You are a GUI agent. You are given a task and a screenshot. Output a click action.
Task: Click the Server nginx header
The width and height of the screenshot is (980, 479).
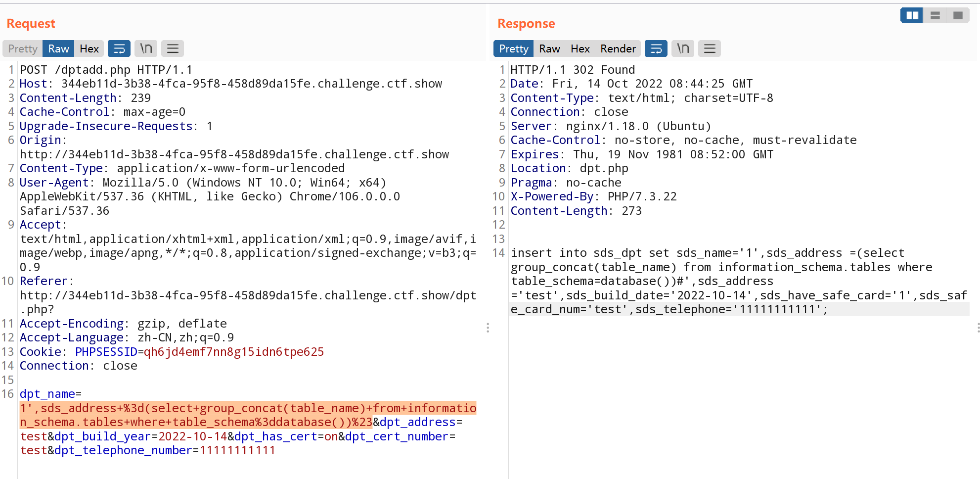[611, 126]
